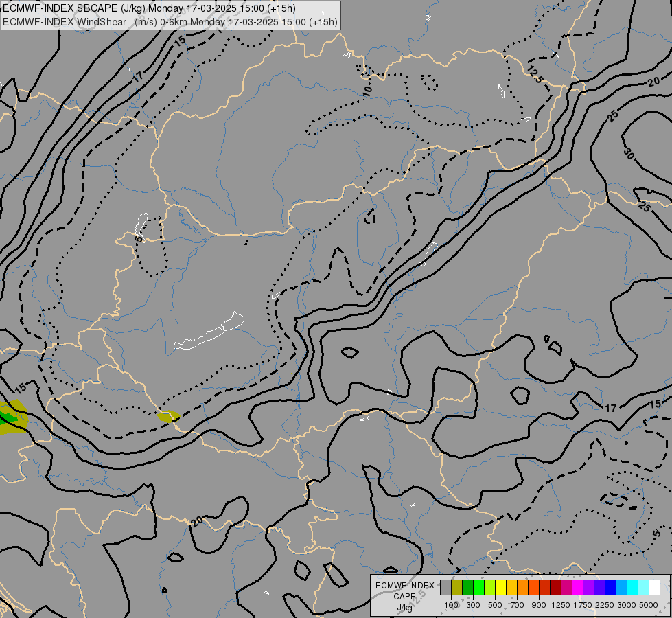672x618 pixels.
Task: Pick the gray swatch in CAPE legend
Action: pos(445,587)
